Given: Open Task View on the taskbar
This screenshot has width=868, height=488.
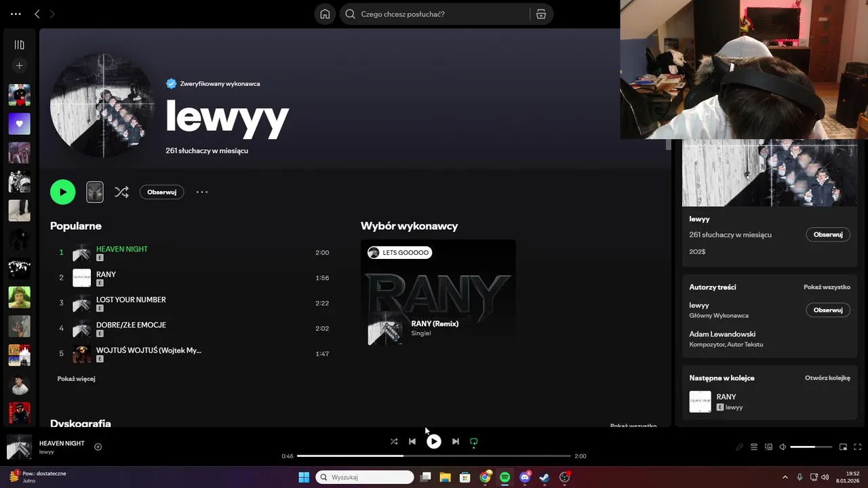Looking at the screenshot, I should (426, 477).
